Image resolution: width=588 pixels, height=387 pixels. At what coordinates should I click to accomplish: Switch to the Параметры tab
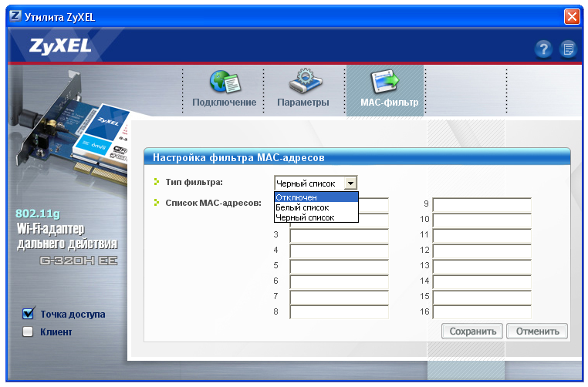(x=304, y=90)
